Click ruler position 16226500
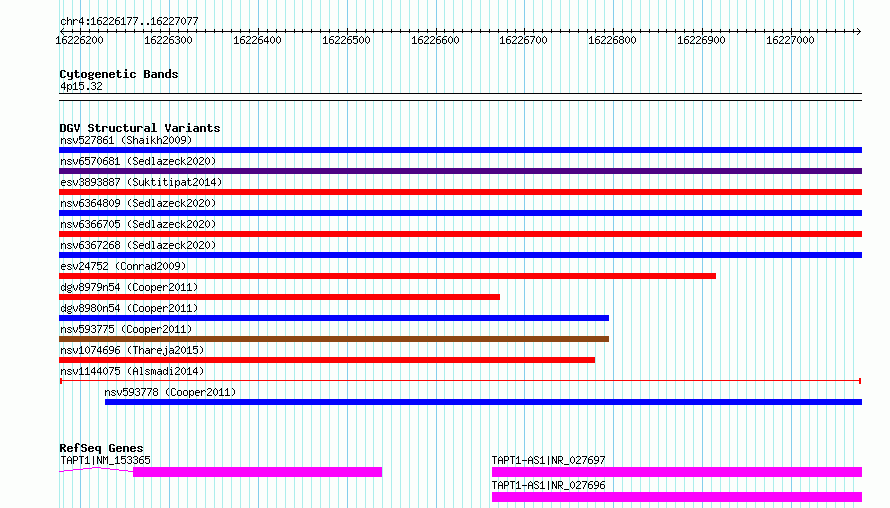This screenshot has height=508, width=890. click(x=346, y=40)
